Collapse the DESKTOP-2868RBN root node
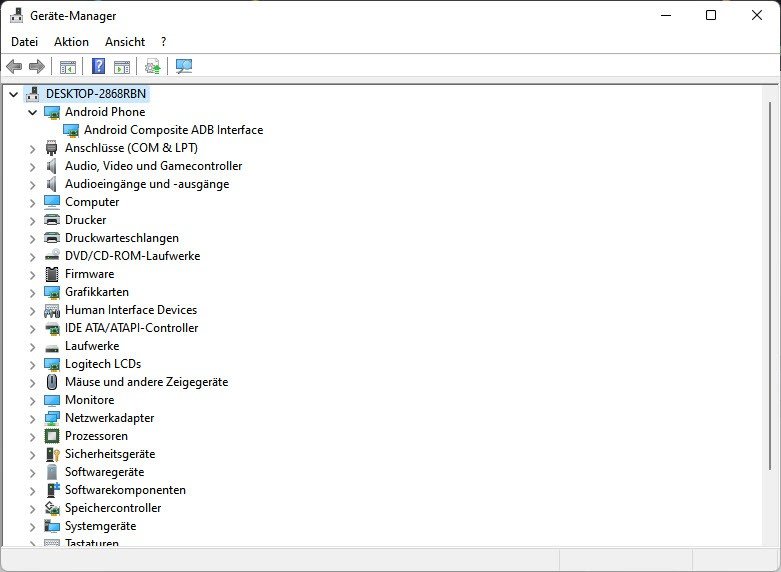 point(13,94)
